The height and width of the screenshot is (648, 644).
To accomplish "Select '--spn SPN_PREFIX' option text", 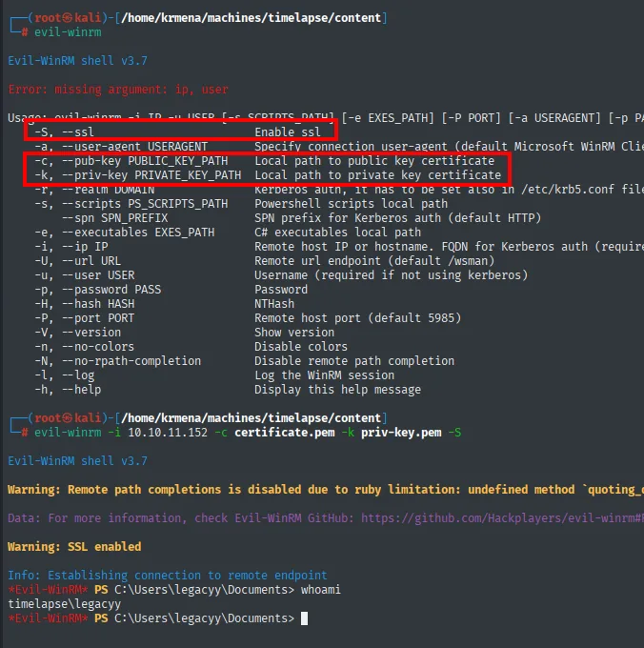I will [x=115, y=218].
